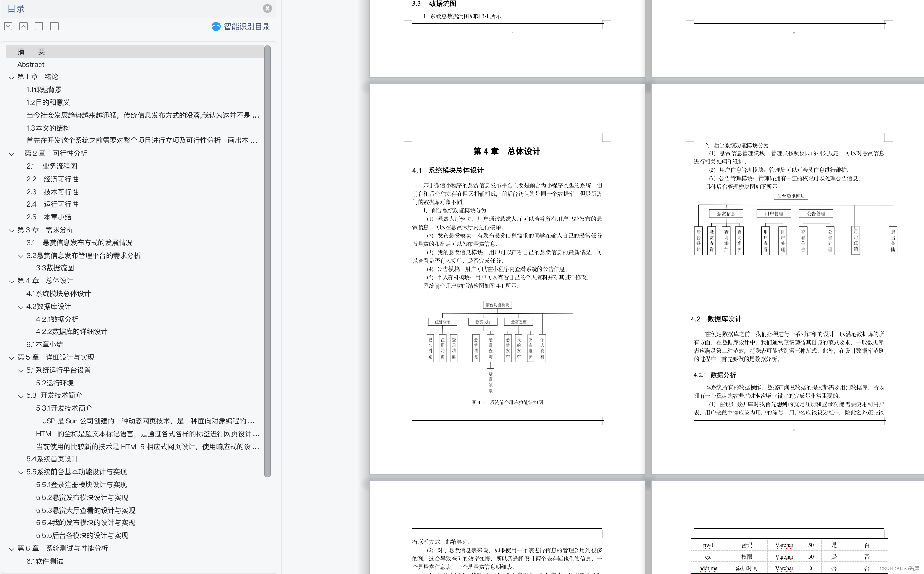Click the minus icon to collapse outline levels
The height and width of the screenshot is (574, 924).
click(x=54, y=26)
